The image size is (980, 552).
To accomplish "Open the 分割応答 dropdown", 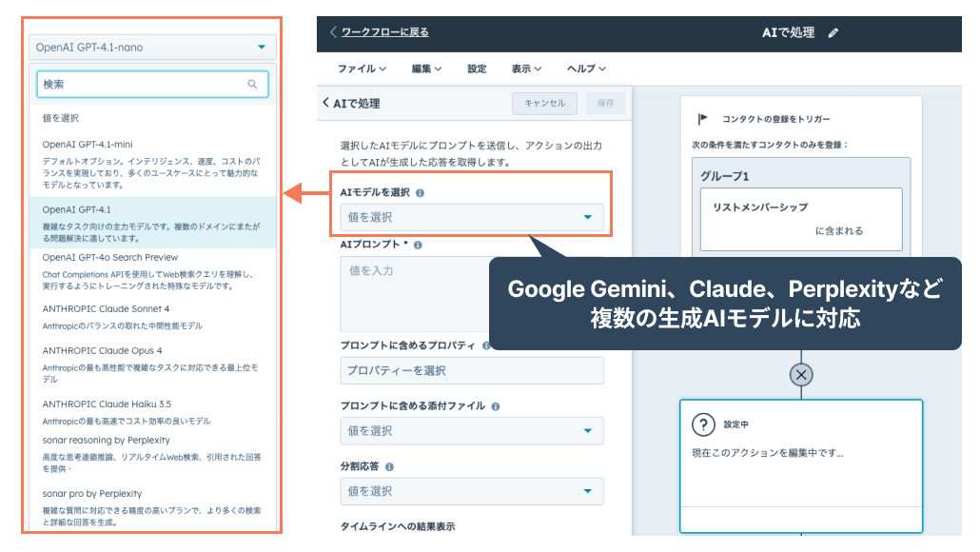I will click(x=471, y=491).
